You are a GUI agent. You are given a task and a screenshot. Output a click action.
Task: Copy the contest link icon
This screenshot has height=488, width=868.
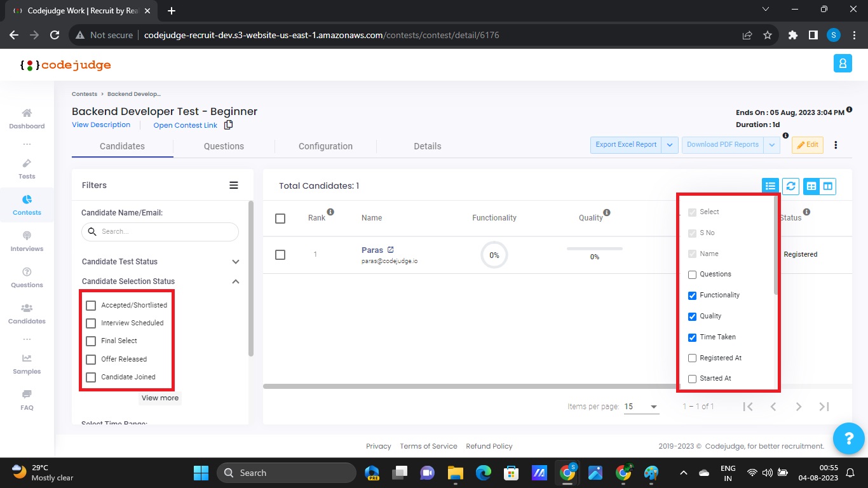229,125
